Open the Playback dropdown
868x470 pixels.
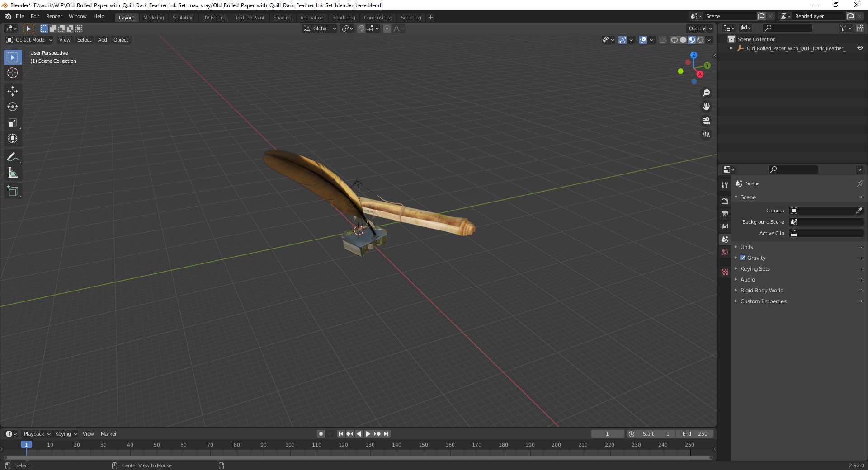[x=37, y=434]
